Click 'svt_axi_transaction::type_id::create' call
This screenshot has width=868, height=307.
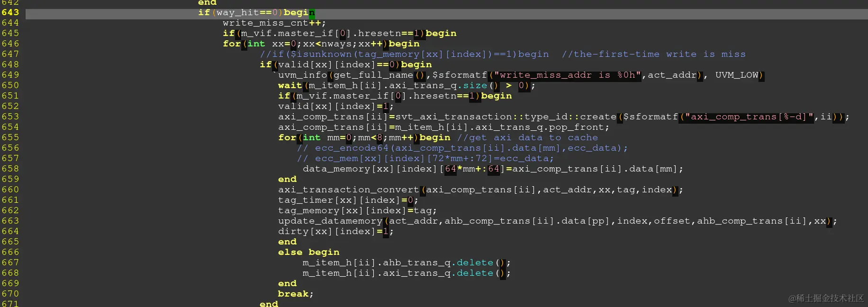pos(506,117)
